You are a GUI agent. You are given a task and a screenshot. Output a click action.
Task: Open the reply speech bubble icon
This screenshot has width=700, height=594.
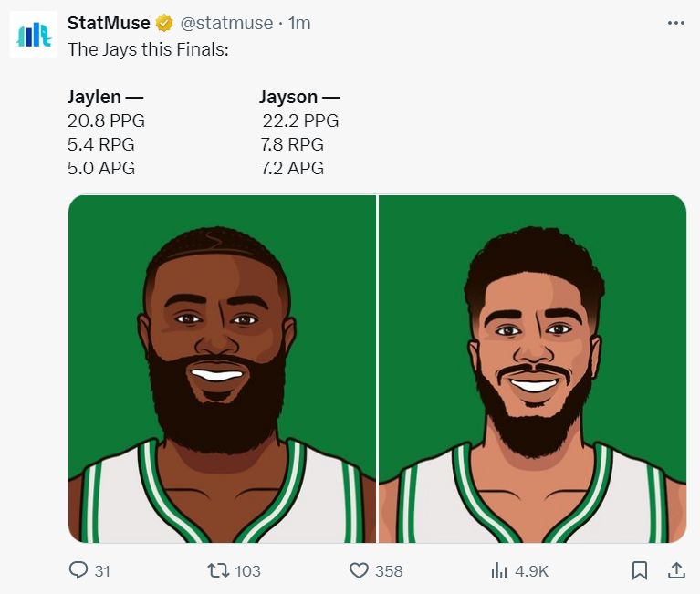78,570
